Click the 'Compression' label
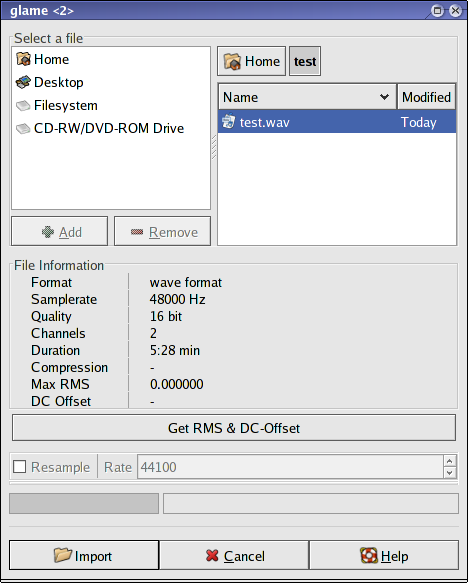 (x=70, y=367)
